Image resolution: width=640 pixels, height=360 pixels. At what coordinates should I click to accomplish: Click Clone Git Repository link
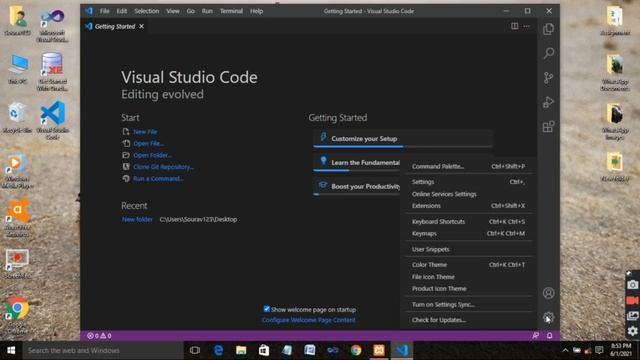(x=163, y=167)
